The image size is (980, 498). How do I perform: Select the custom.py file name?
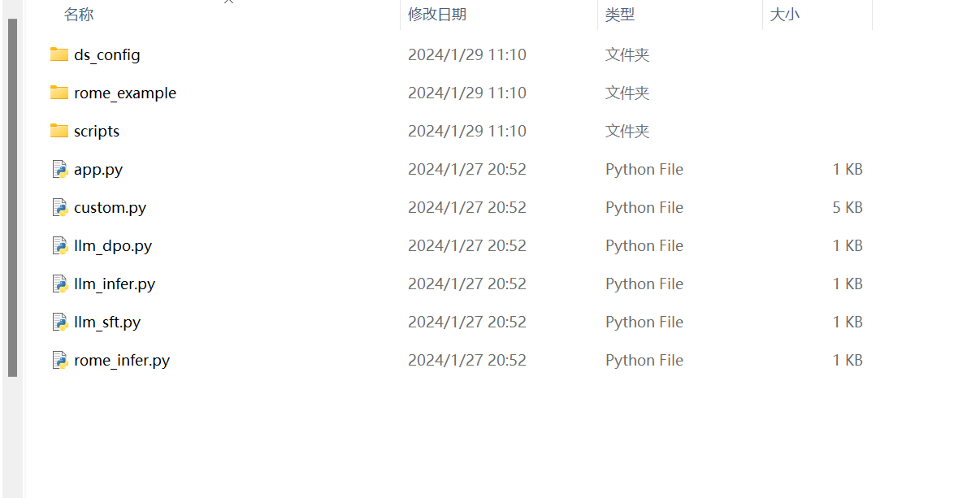[x=109, y=207]
